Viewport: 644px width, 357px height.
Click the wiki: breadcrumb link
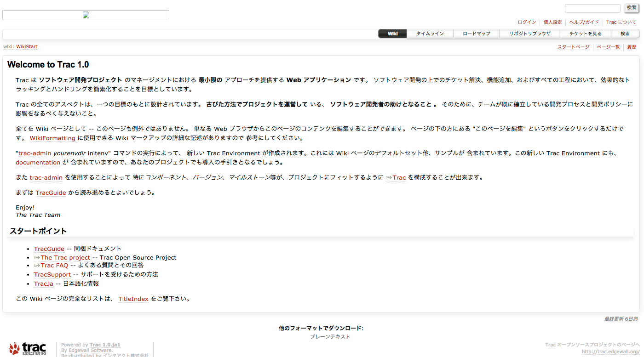[x=8, y=47]
